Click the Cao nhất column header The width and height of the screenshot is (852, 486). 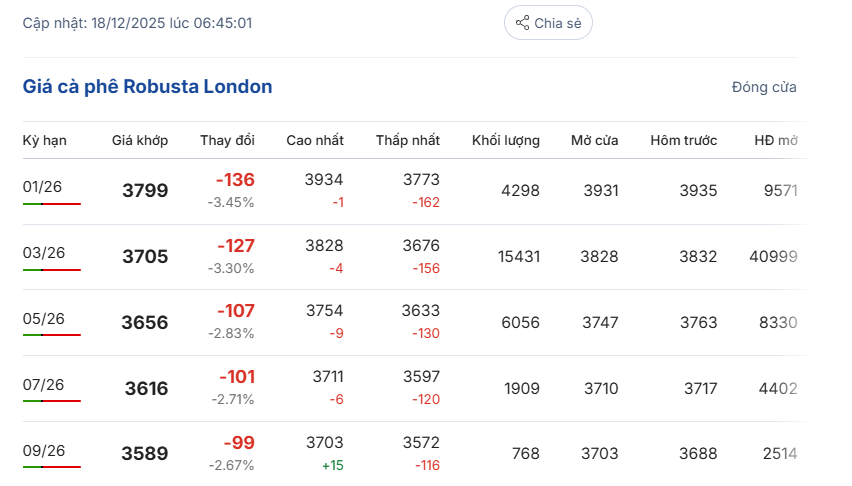point(315,140)
